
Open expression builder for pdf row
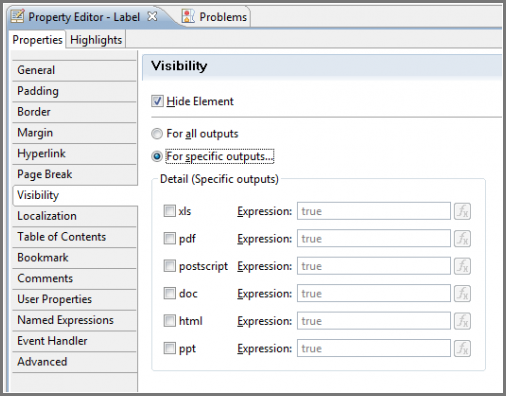click(462, 239)
